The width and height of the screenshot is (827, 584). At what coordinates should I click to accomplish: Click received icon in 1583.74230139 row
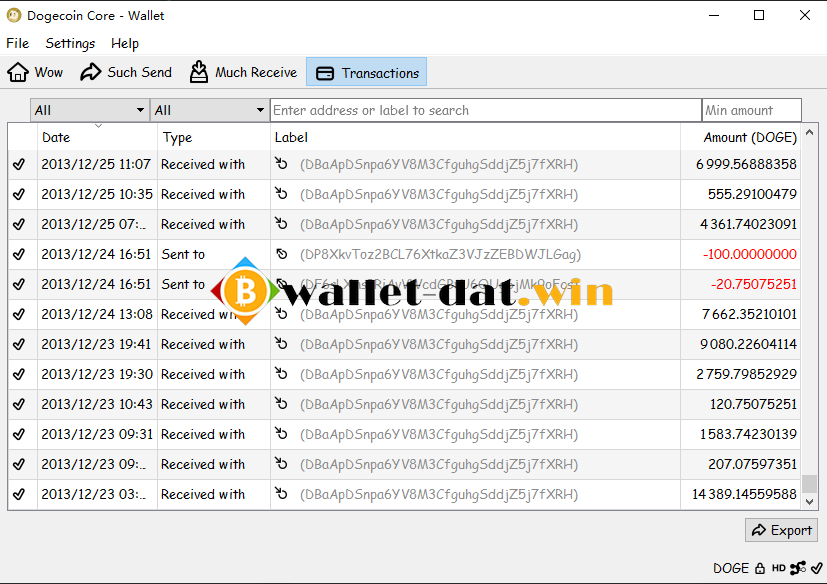pyautogui.click(x=281, y=434)
